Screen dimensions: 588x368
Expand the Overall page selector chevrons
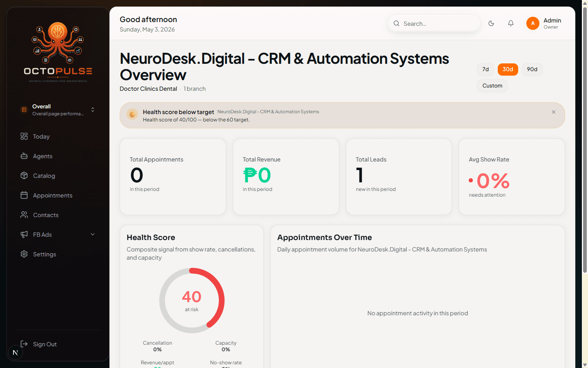(93, 110)
